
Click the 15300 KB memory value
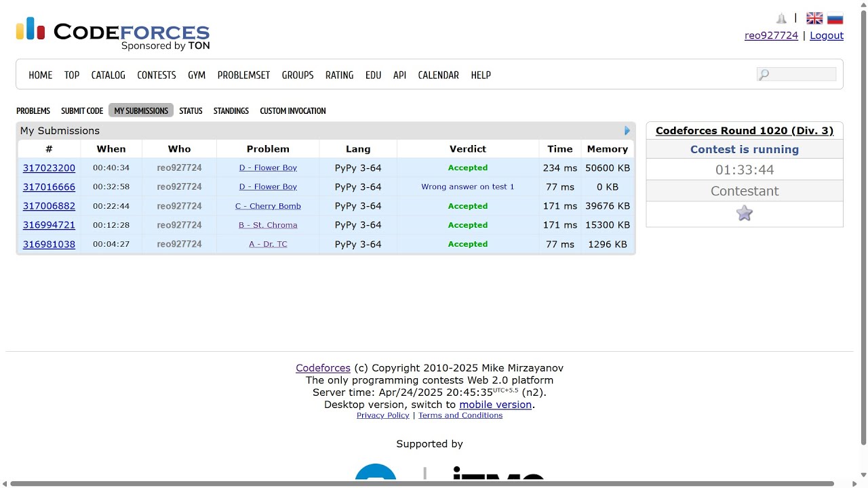[608, 225]
